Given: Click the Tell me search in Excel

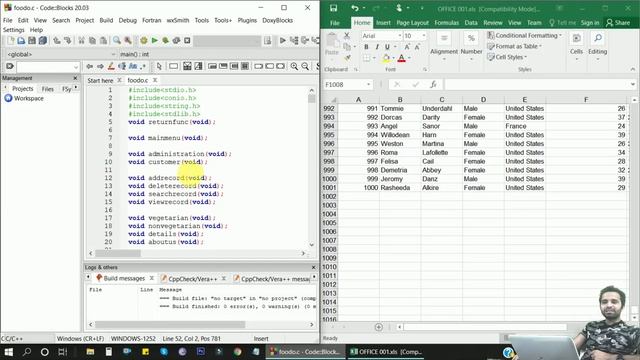Looking at the screenshot, I should click(562, 23).
